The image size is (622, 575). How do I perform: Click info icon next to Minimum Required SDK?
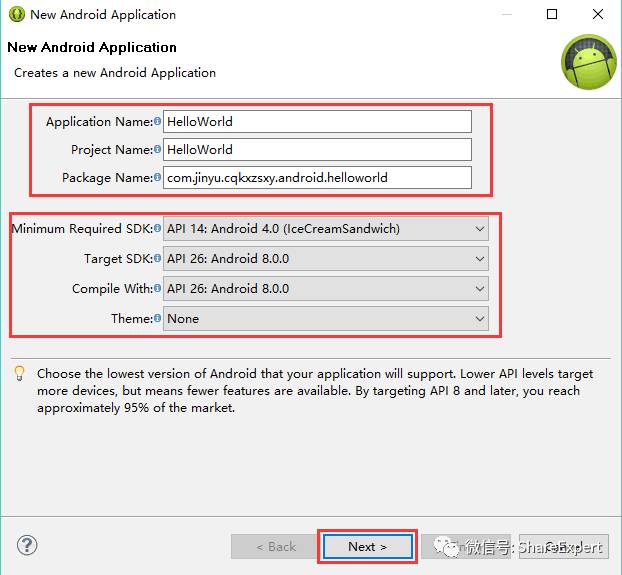157,228
